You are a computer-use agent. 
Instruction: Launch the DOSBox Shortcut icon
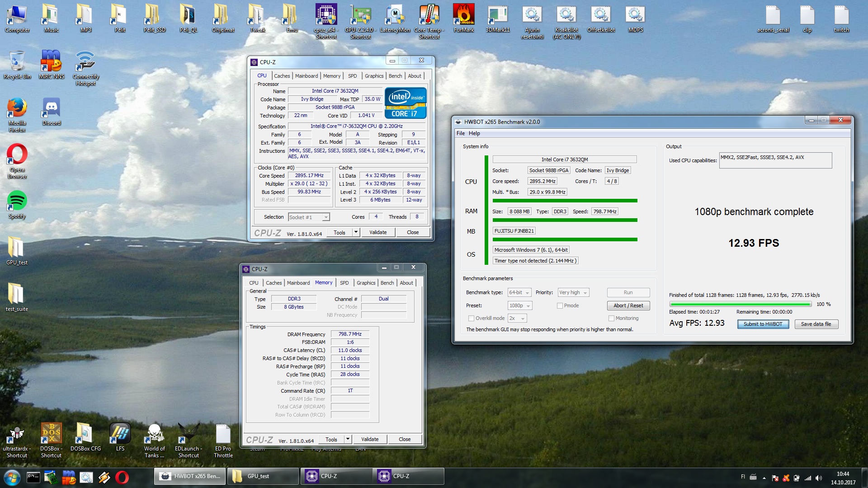51,441
